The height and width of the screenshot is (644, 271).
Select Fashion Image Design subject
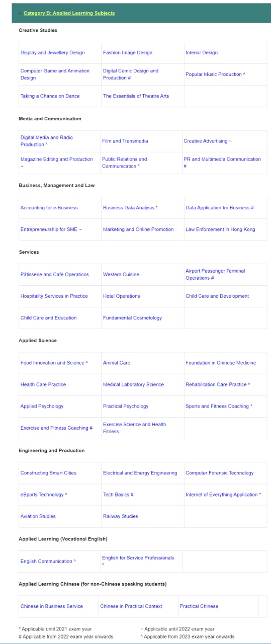(128, 52)
